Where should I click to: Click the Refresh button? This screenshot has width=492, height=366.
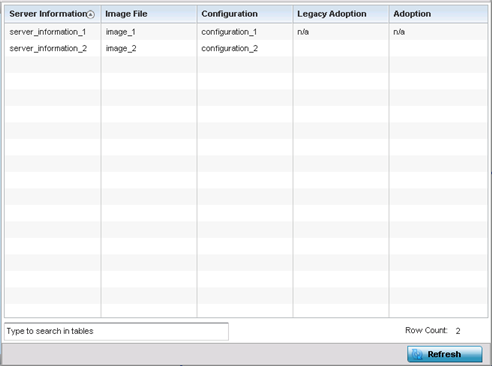(445, 354)
